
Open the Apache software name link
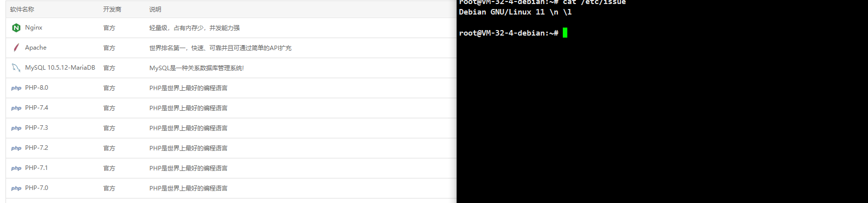(36, 48)
